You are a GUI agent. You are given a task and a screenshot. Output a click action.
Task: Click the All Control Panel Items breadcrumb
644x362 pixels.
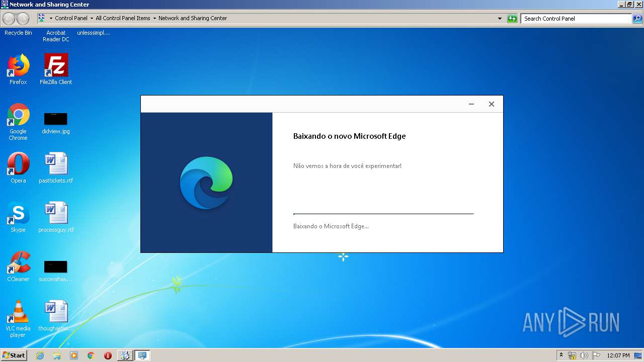coord(123,18)
